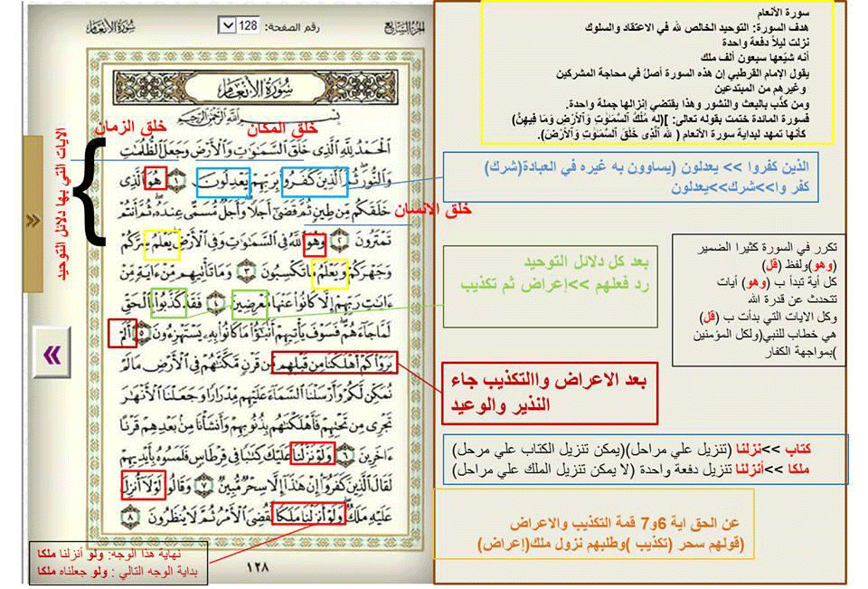This screenshot has width=868, height=589.
Task: Click the page number 128 at page bottom
Action: [258, 567]
